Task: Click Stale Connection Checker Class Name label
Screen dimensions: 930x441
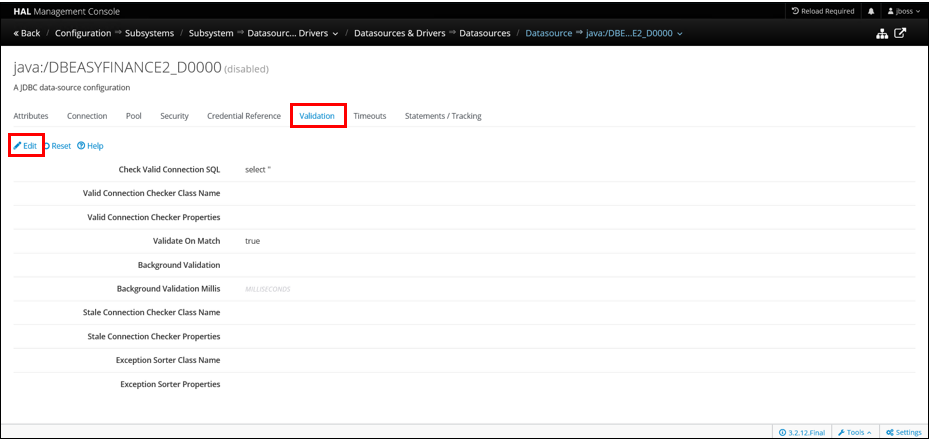Action: pyautogui.click(x=152, y=312)
